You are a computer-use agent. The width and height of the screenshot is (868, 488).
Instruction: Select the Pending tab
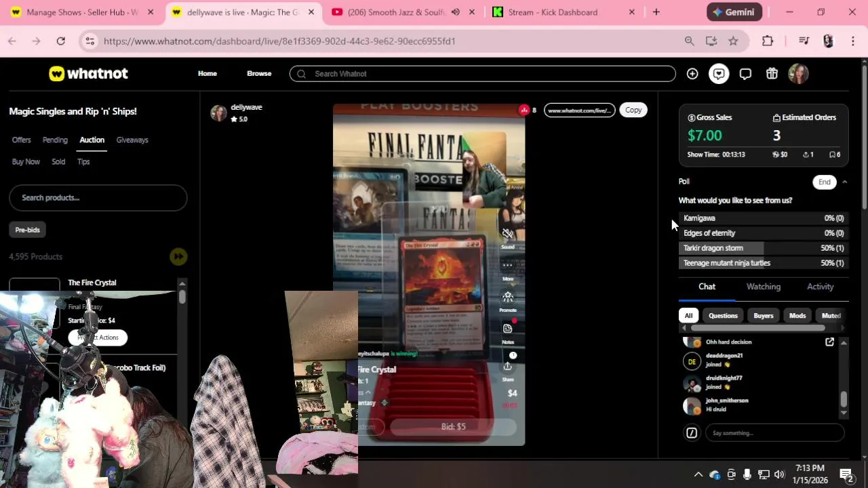point(55,140)
